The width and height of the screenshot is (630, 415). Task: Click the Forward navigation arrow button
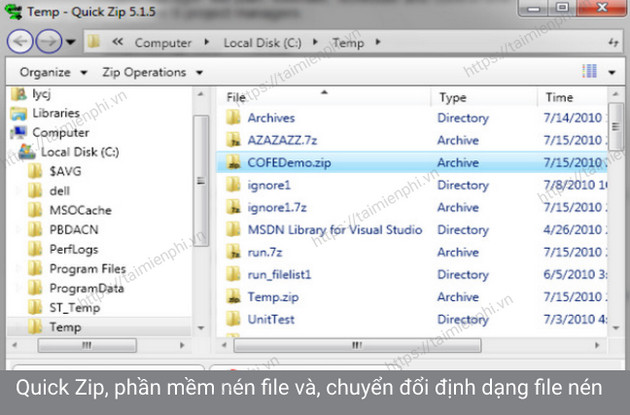click(46, 43)
